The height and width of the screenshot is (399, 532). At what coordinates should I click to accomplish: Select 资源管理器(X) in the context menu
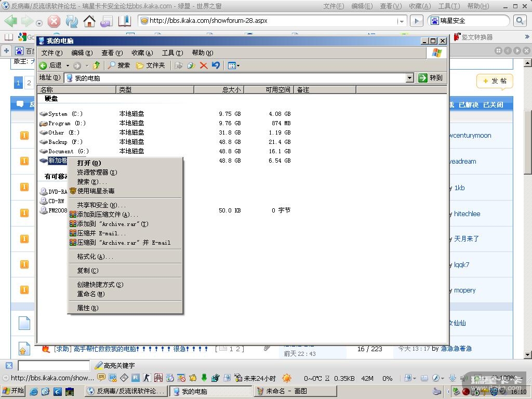tap(125, 172)
